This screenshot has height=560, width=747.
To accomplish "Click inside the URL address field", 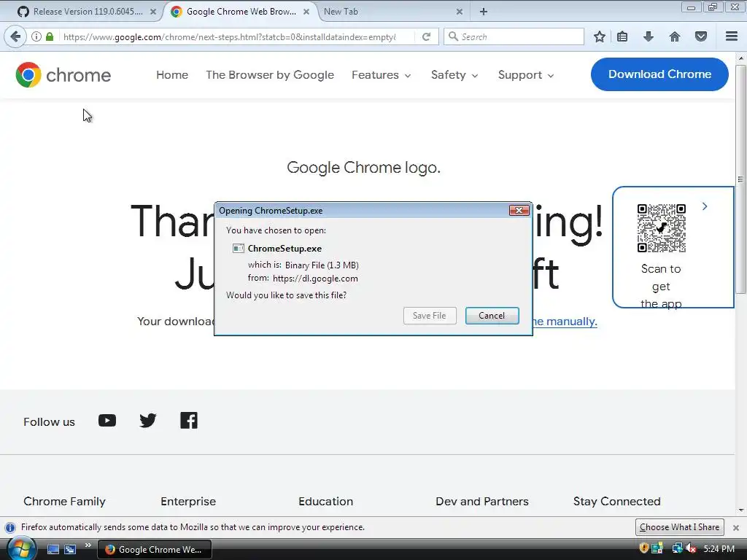I will [228, 36].
